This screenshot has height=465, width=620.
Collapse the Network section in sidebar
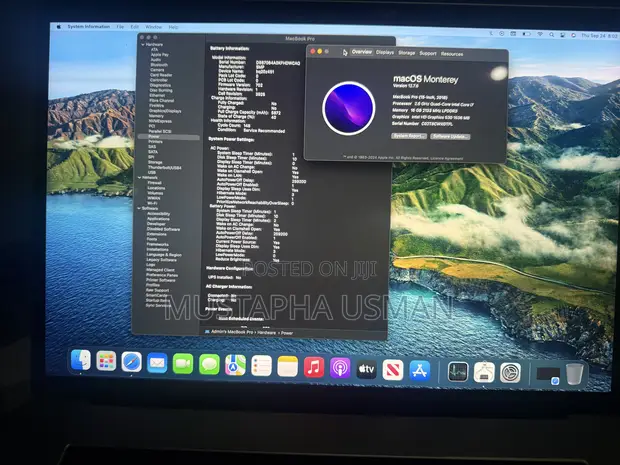click(x=139, y=178)
